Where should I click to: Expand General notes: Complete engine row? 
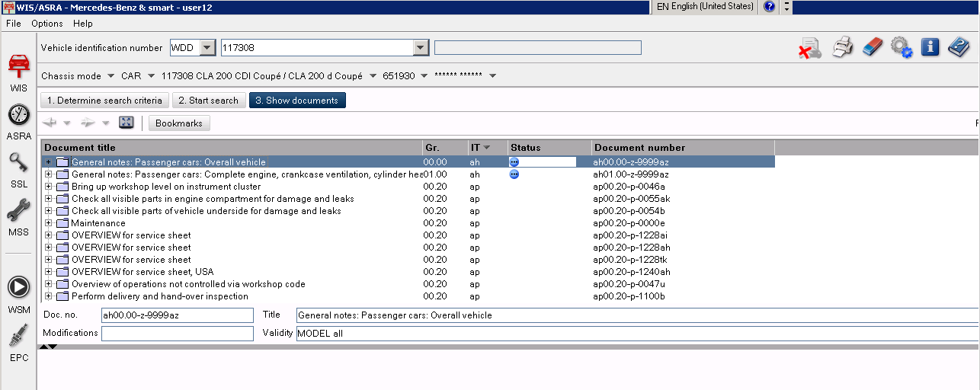click(49, 174)
